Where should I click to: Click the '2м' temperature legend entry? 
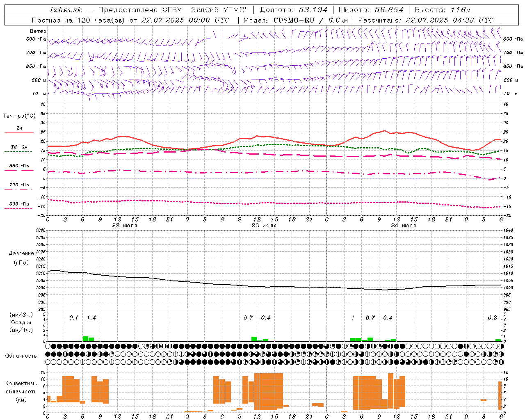[x=19, y=128]
